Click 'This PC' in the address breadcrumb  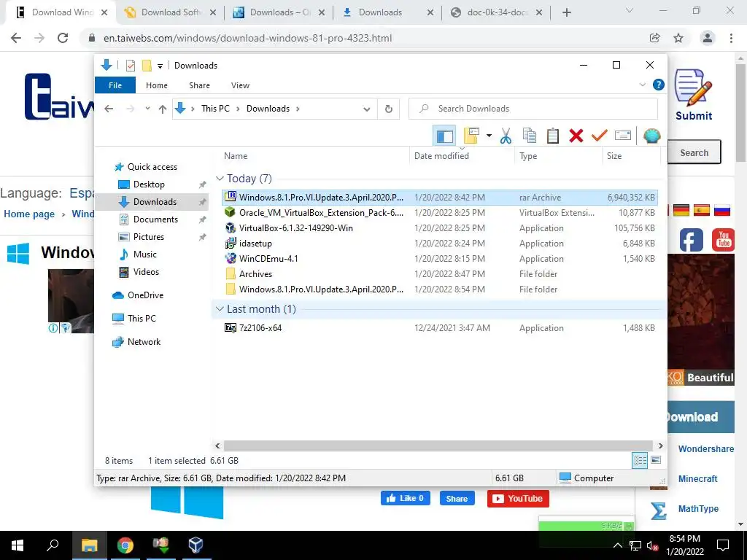tap(215, 109)
